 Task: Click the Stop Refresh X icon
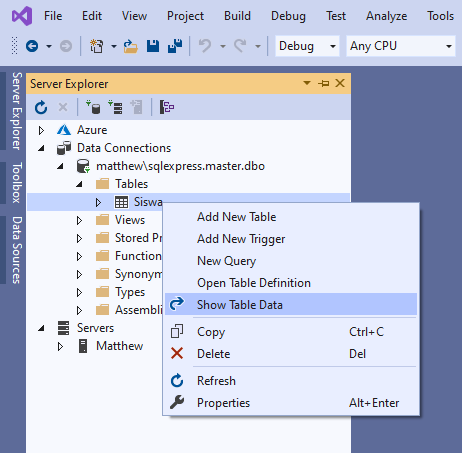pos(63,107)
